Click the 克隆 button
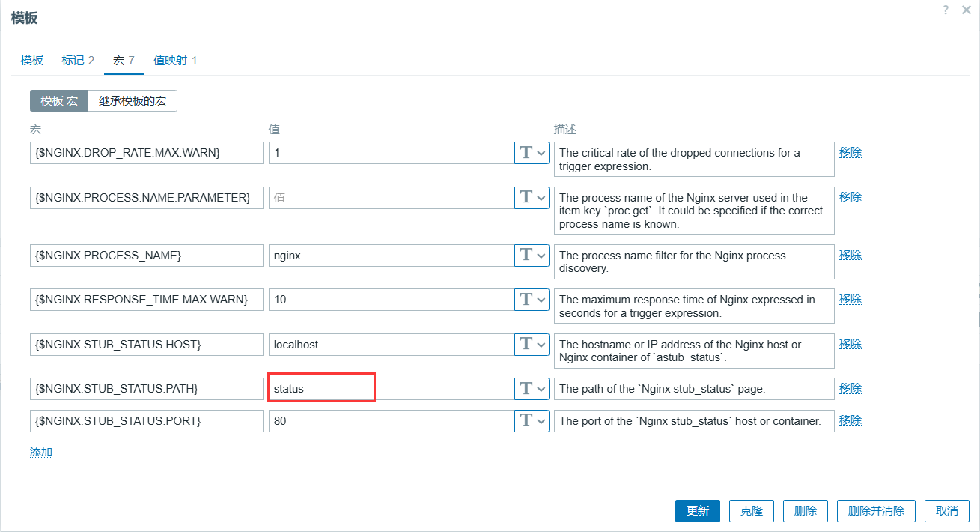 [x=752, y=511]
